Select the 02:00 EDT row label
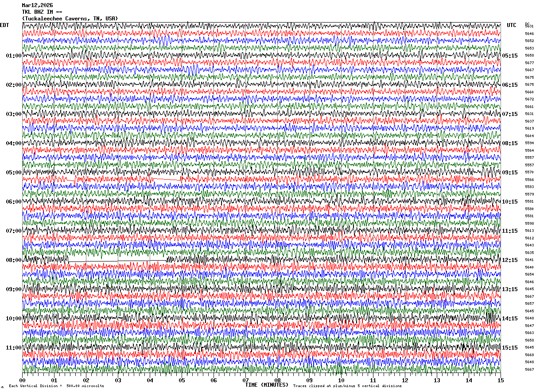The image size is (536, 392). click(x=14, y=85)
